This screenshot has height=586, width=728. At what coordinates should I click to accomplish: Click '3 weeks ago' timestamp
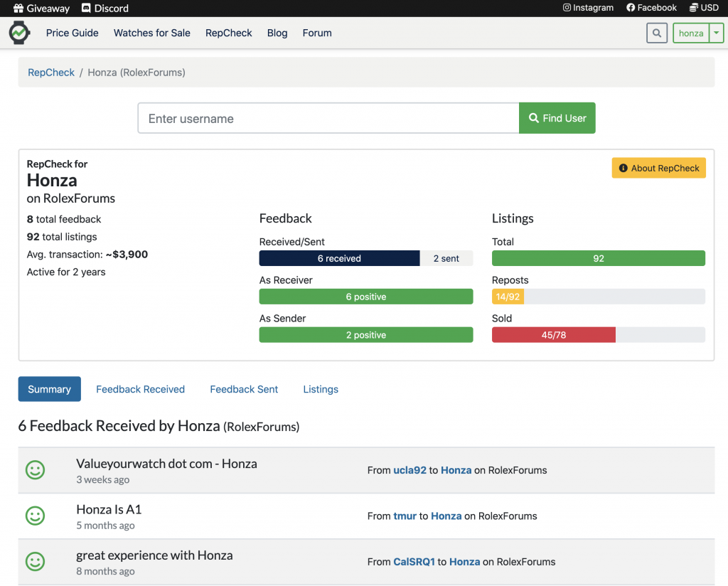tap(103, 479)
